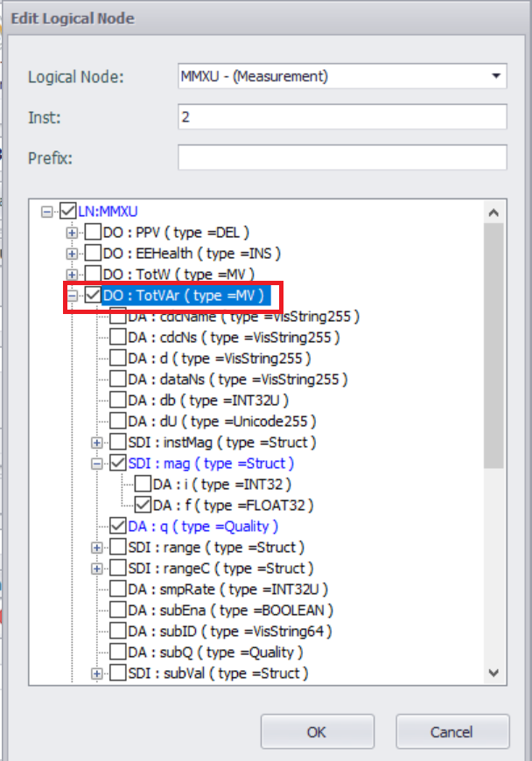Screen dimensions: 532x761
Task: Click the tree scrollbar down arrow
Action: (493, 673)
